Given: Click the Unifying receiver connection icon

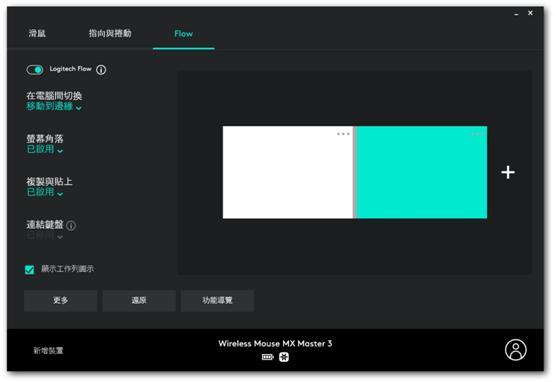Looking at the screenshot, I should pos(284,357).
